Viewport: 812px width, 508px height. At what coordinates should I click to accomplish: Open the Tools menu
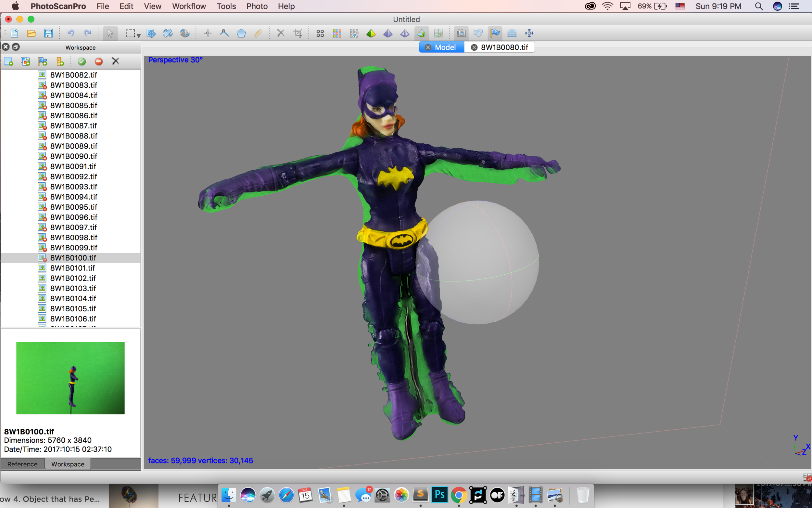pyautogui.click(x=226, y=6)
